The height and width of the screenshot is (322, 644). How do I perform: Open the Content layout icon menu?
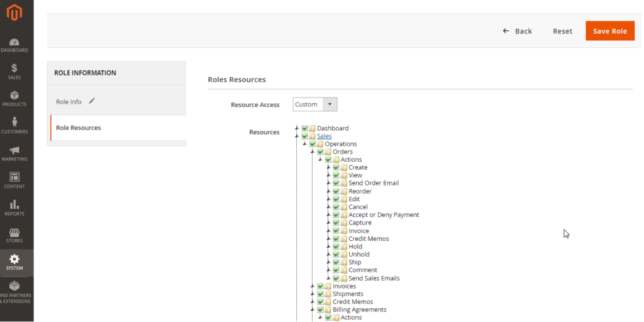point(14,177)
